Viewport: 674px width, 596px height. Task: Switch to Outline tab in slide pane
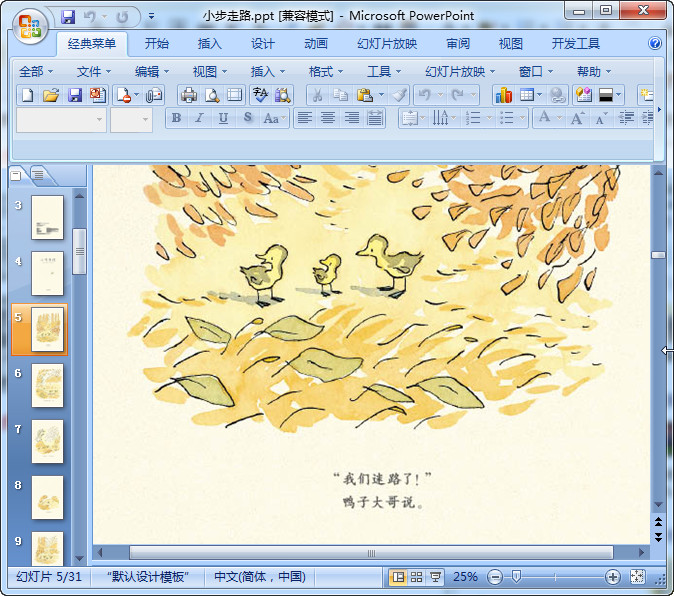click(39, 175)
